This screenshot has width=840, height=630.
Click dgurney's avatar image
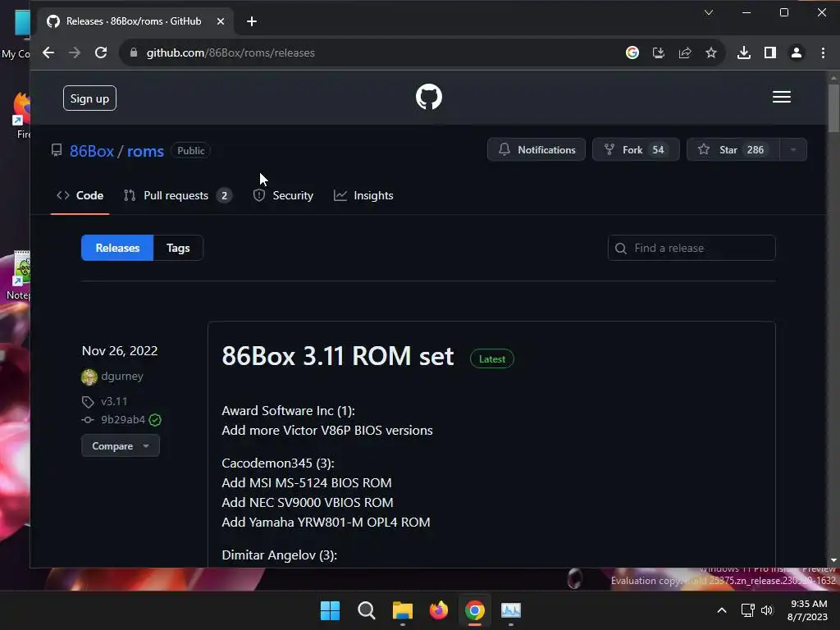click(x=89, y=377)
